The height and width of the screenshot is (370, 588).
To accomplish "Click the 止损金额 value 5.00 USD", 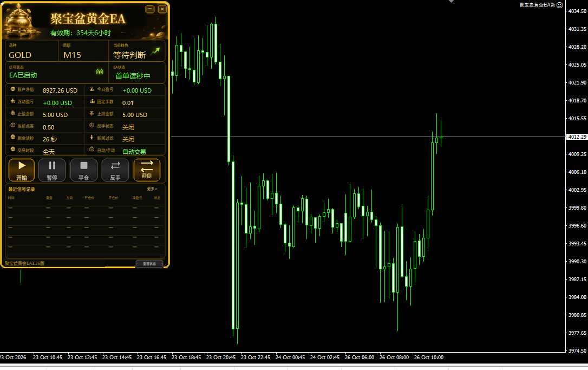I will pos(135,115).
